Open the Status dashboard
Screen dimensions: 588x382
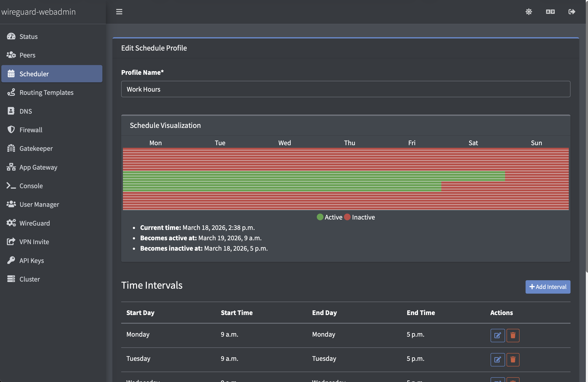pyautogui.click(x=29, y=36)
